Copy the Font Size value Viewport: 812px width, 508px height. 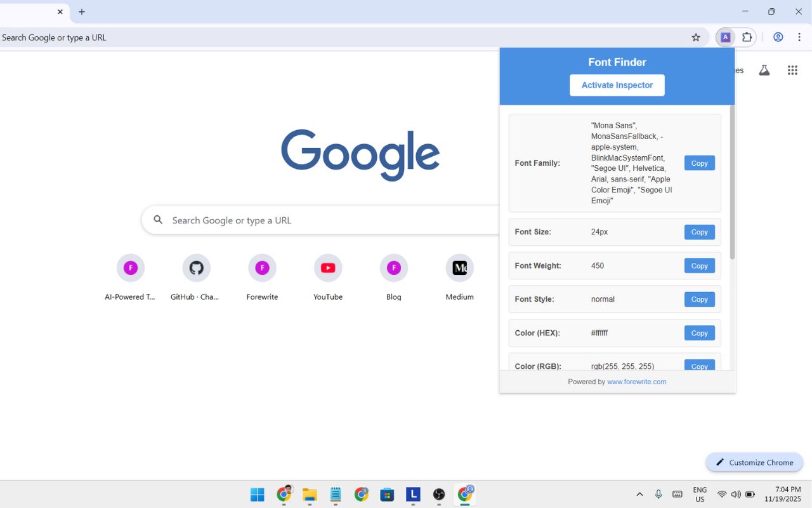click(700, 232)
